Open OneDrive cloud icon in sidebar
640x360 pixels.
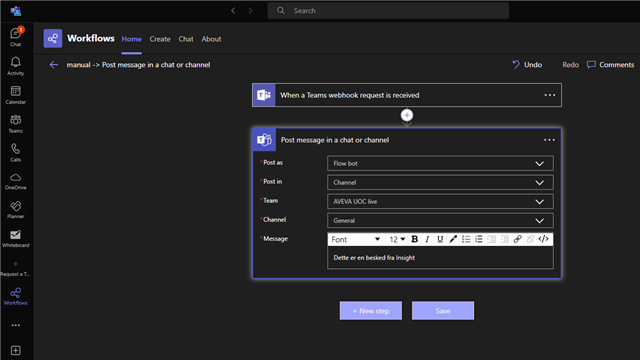pos(16,181)
